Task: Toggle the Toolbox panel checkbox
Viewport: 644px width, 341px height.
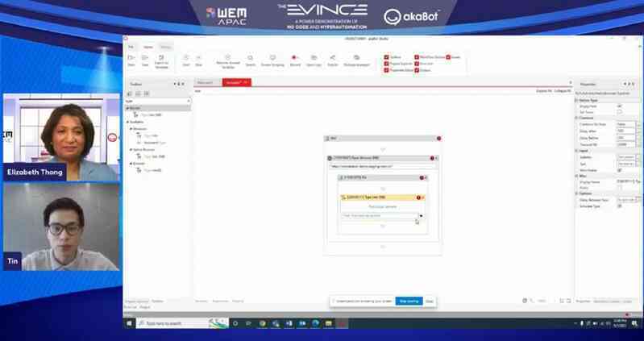Action: [386, 57]
